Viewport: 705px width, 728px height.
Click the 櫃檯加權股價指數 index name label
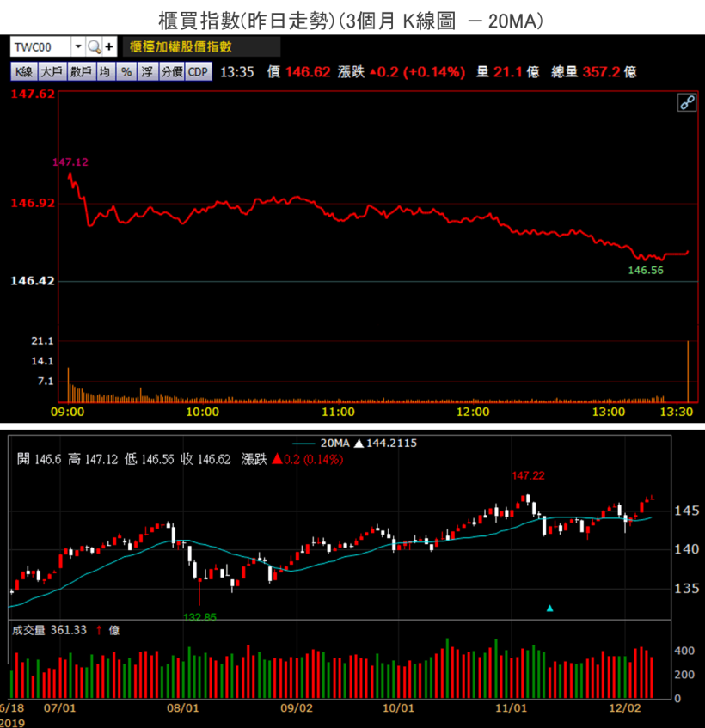click(x=181, y=47)
